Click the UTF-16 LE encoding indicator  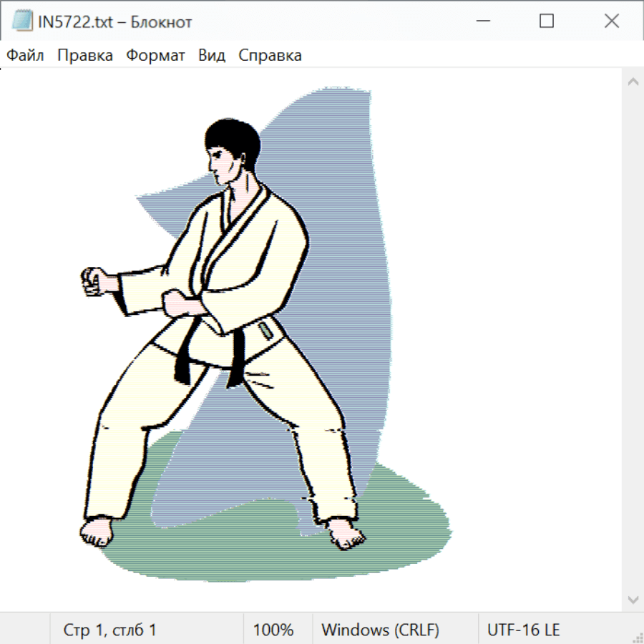click(x=523, y=630)
